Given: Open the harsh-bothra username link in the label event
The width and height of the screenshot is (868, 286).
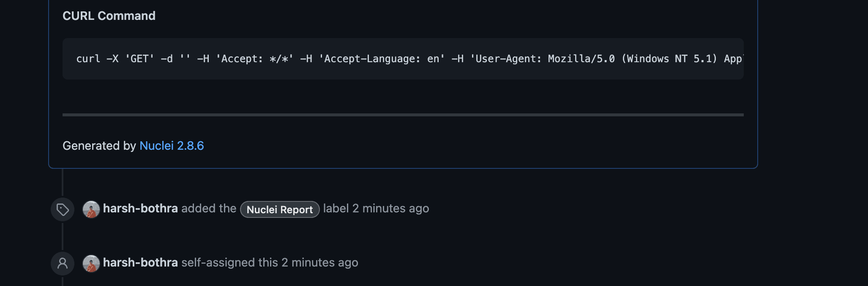Looking at the screenshot, I should pyautogui.click(x=140, y=209).
